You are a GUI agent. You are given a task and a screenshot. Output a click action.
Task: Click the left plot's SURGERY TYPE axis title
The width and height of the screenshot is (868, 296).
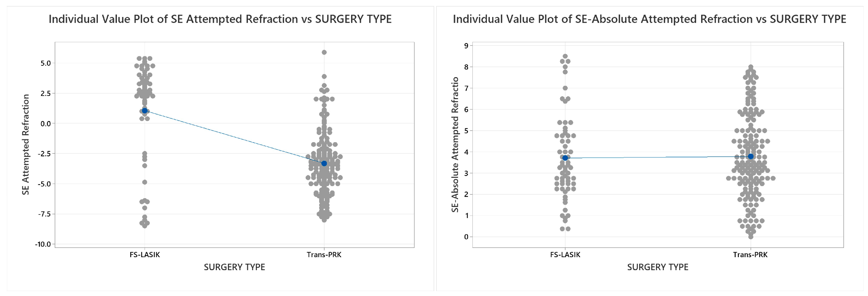(234, 267)
